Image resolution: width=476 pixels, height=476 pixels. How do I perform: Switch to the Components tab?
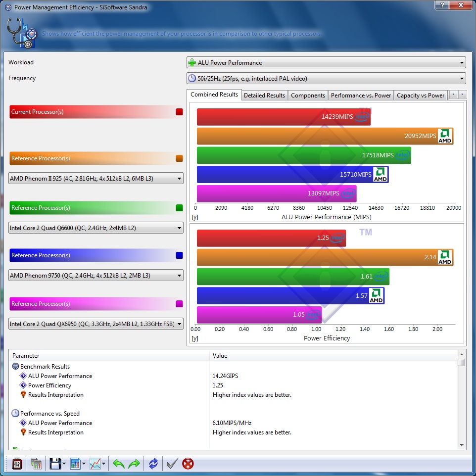click(x=308, y=95)
